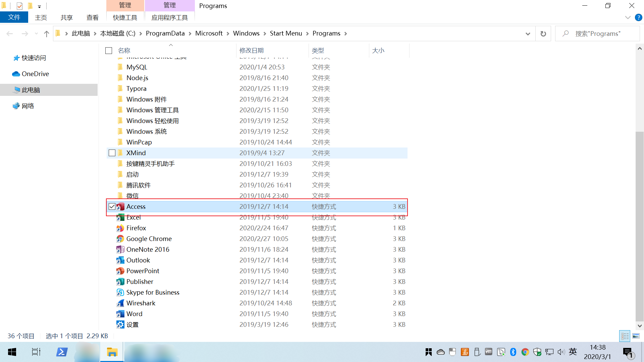Open Quick Access Toolbar customize dropdown
The image size is (644, 362).
[39, 6]
